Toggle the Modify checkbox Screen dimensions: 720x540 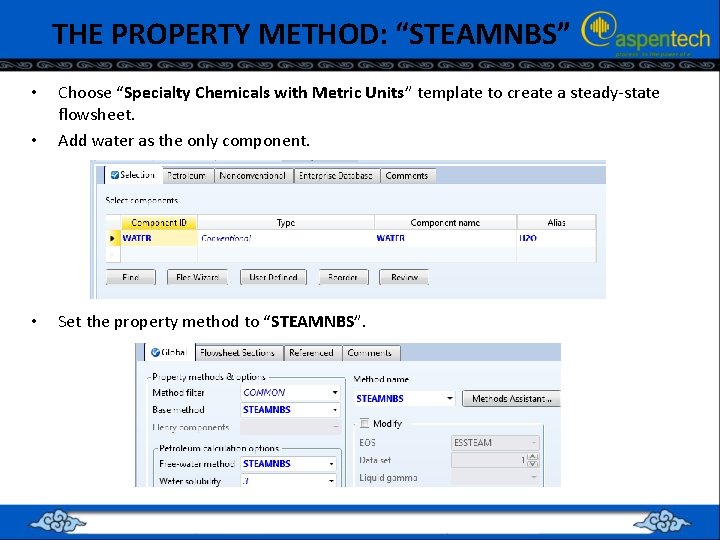pyautogui.click(x=364, y=423)
